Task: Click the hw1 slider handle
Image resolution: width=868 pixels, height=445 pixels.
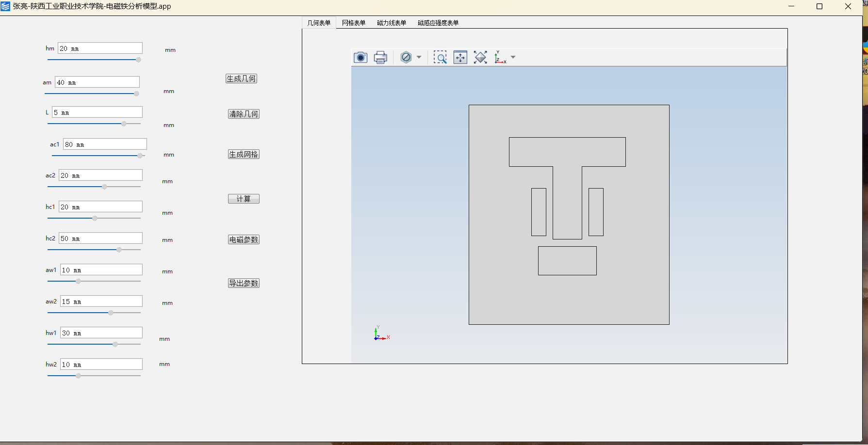Action: click(115, 344)
